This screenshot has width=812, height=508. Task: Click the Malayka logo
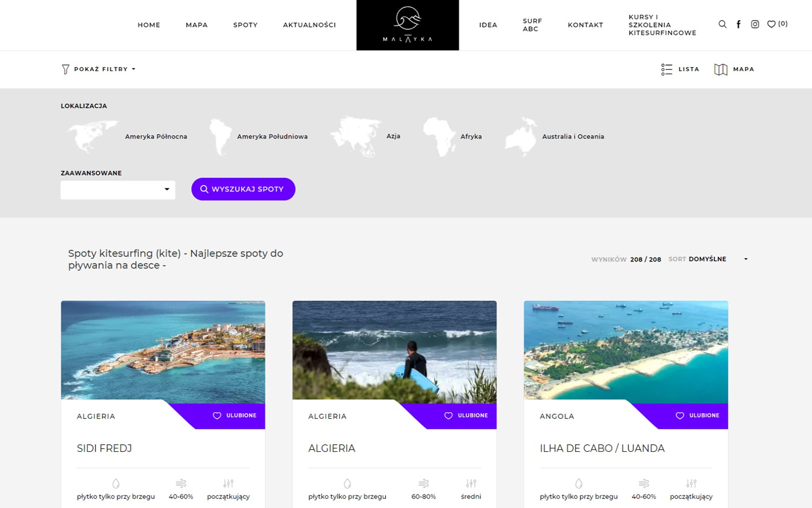(407, 25)
